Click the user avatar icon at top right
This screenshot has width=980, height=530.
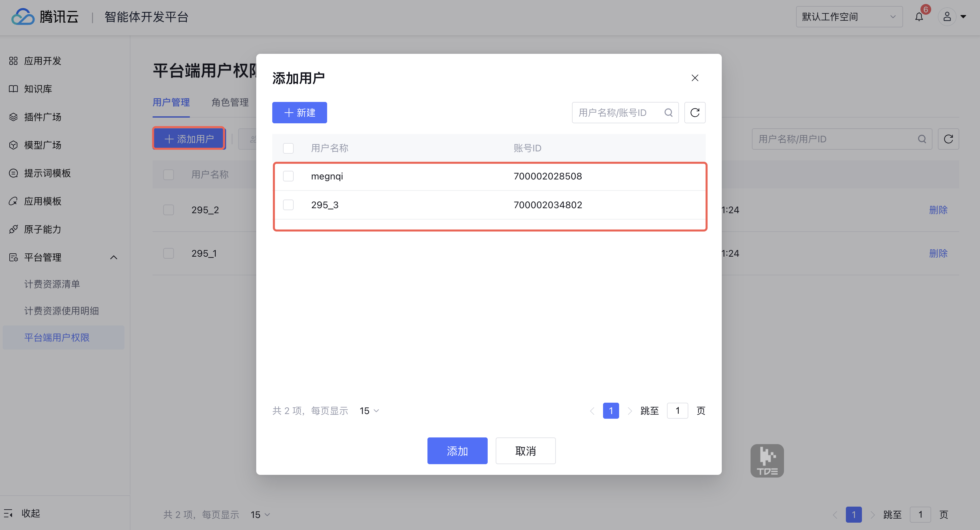tap(947, 17)
